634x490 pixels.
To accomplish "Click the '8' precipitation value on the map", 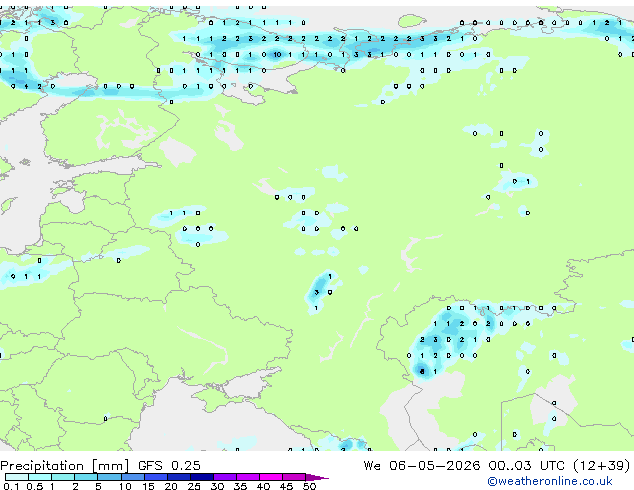I will [x=422, y=372].
